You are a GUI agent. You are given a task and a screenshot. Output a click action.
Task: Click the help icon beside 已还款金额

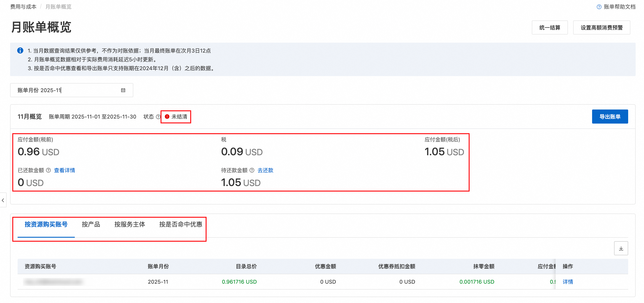coord(49,170)
